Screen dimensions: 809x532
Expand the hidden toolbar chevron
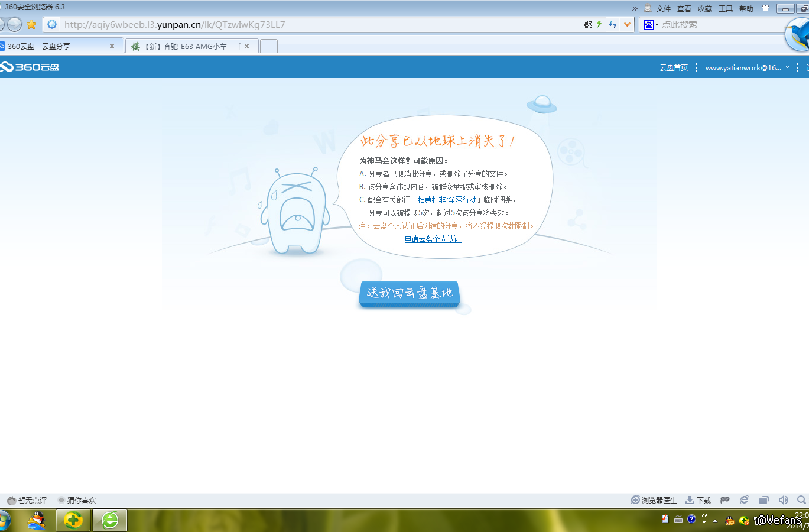[635, 8]
